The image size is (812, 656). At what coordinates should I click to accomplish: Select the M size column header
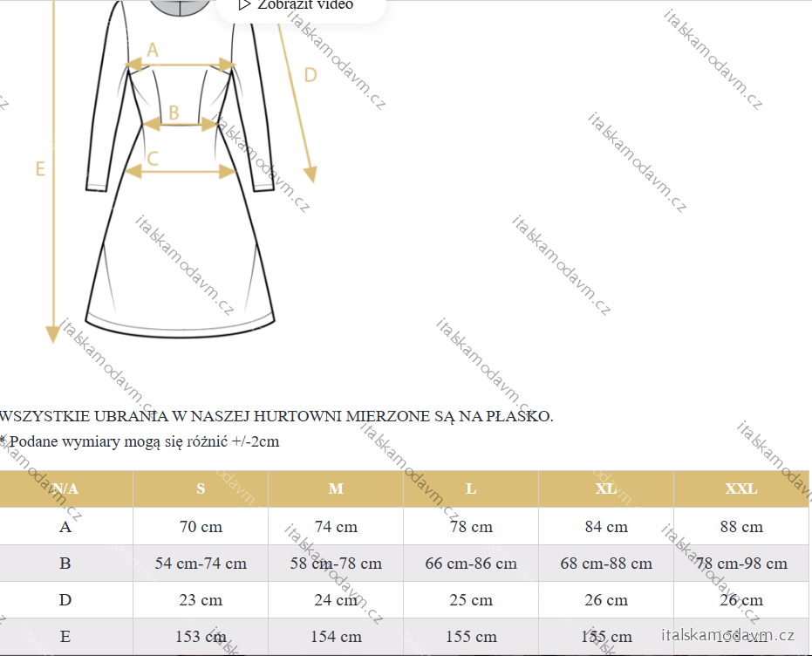coord(336,489)
